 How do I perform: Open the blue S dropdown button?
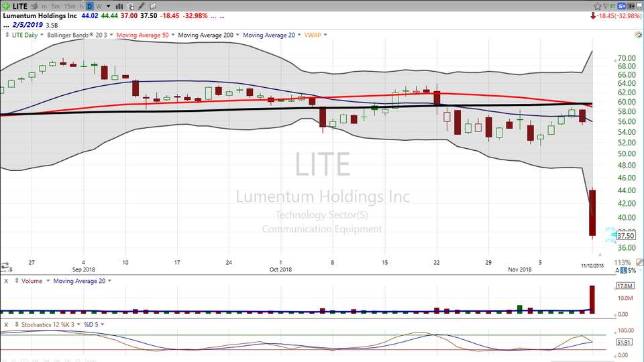click(x=622, y=6)
